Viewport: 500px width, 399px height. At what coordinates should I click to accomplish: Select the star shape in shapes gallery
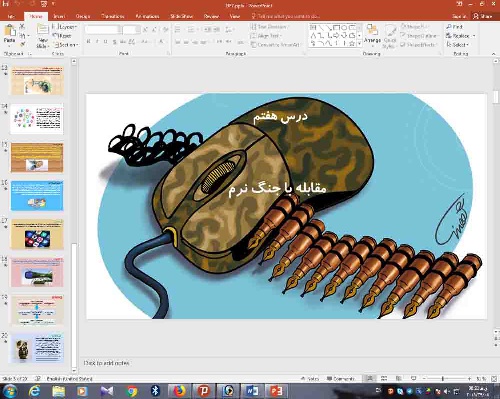click(x=351, y=43)
